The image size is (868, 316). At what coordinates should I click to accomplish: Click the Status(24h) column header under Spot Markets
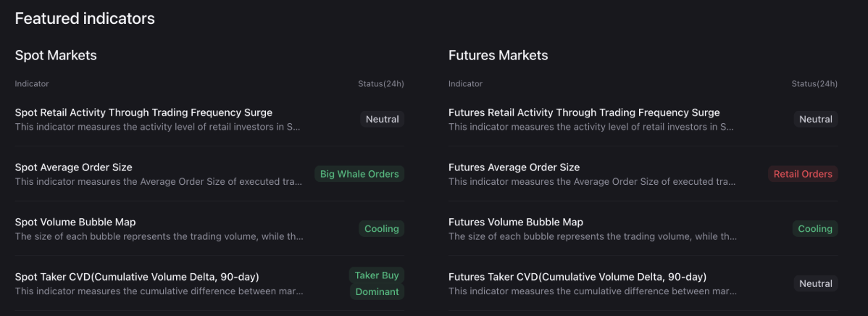click(381, 84)
